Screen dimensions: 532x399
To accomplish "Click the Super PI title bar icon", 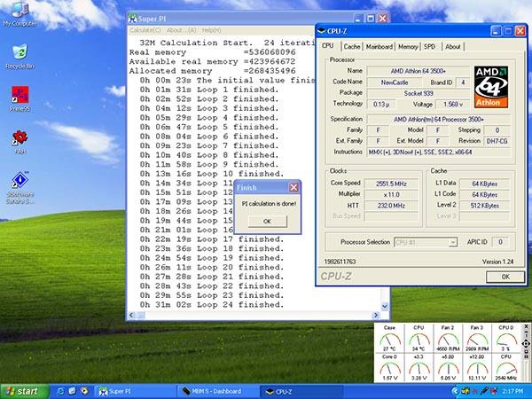I will (133, 19).
